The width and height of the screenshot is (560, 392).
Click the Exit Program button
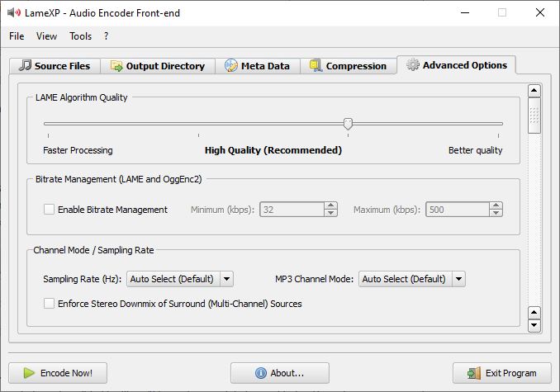[502, 373]
